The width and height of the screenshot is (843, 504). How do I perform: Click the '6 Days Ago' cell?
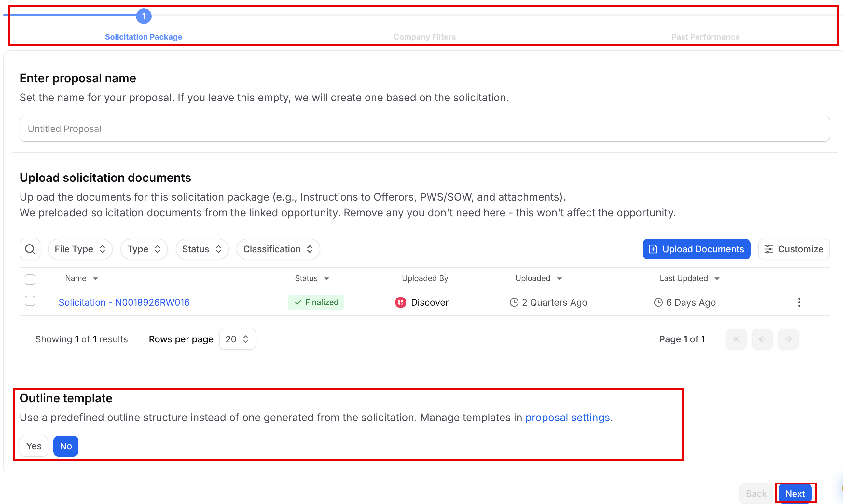pyautogui.click(x=684, y=302)
